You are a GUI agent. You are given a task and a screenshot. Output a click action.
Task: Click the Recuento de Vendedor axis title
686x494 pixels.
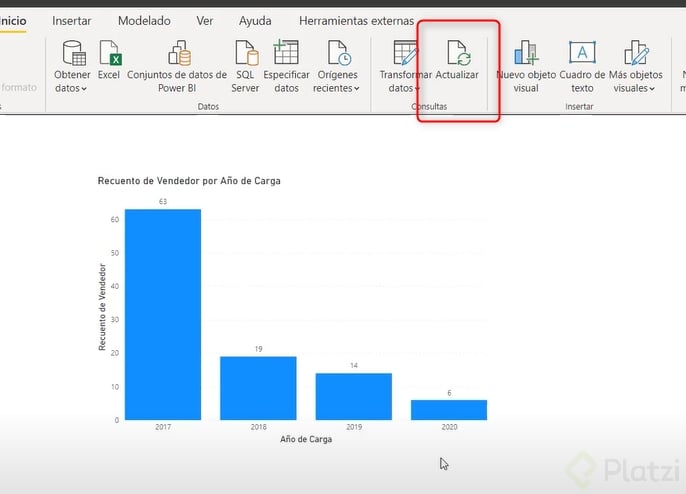[102, 307]
